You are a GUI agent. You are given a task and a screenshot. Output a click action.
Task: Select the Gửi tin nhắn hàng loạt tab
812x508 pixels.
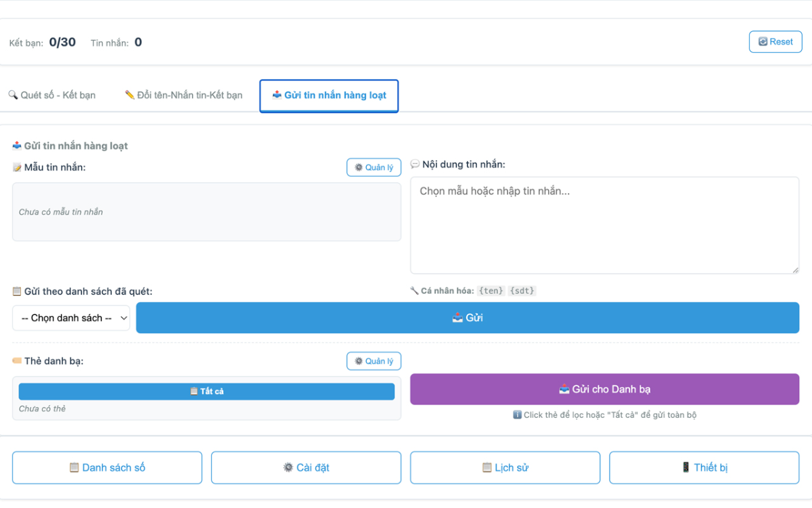pyautogui.click(x=329, y=96)
